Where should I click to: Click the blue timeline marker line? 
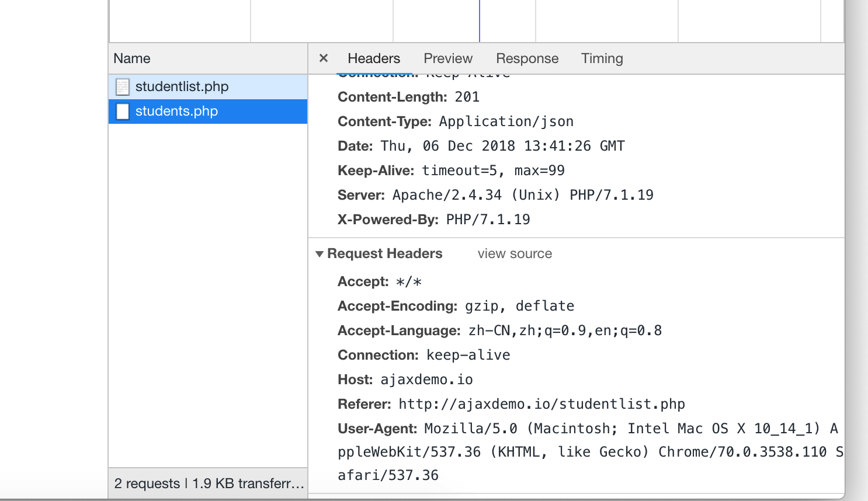pyautogui.click(x=480, y=21)
